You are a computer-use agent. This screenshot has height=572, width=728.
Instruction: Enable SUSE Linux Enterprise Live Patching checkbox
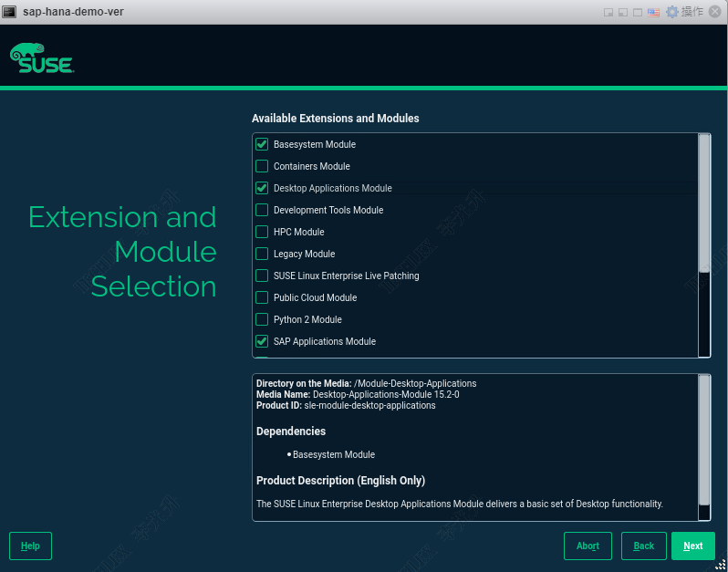click(x=262, y=276)
